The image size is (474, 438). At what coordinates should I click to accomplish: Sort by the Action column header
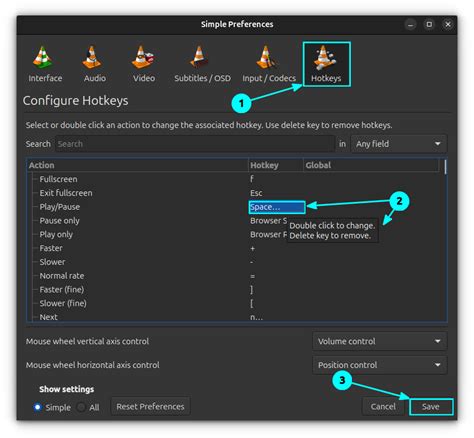click(137, 165)
